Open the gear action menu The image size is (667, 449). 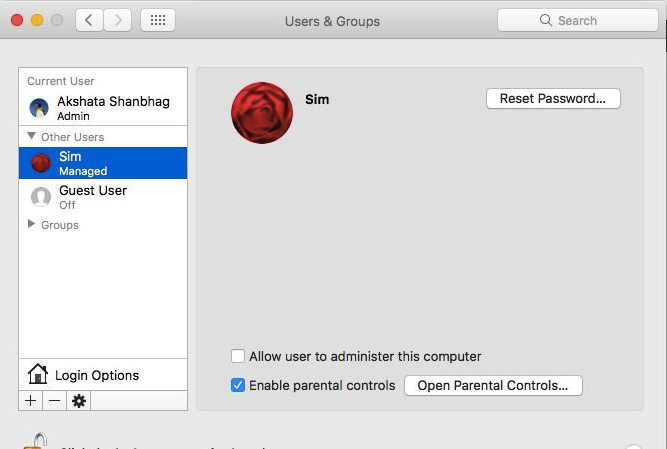point(79,401)
